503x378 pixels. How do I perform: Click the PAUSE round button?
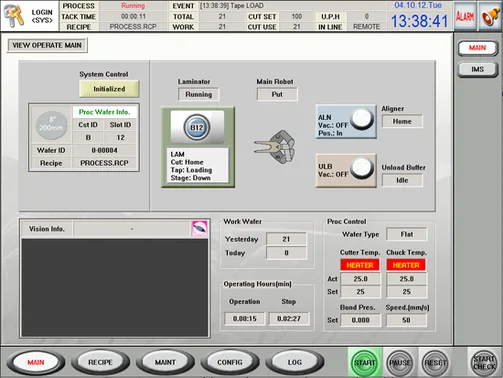tap(400, 363)
